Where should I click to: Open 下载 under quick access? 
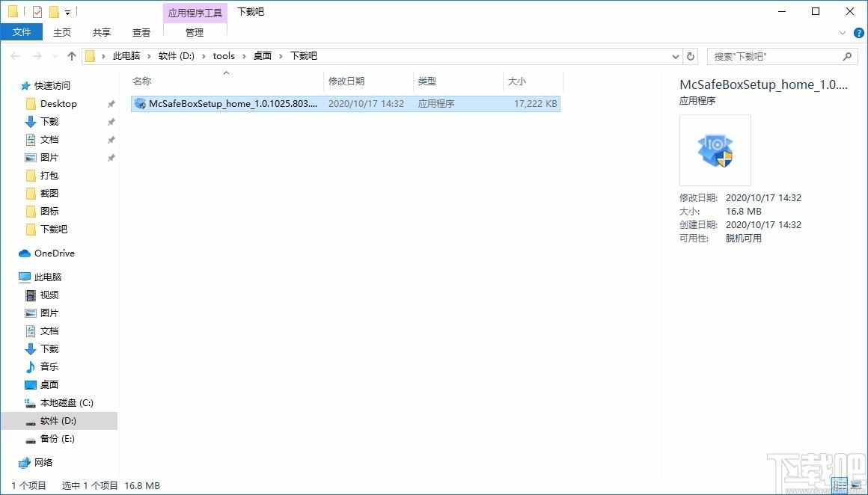point(49,122)
